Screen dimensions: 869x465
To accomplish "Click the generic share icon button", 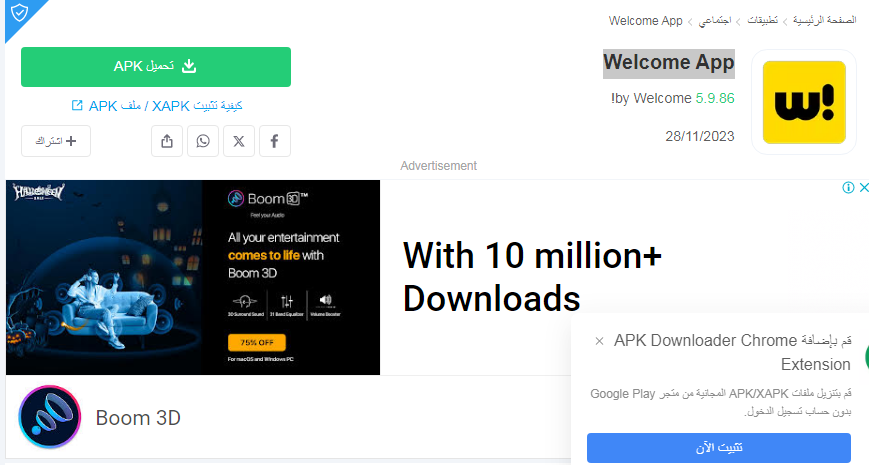I will pos(167,141).
